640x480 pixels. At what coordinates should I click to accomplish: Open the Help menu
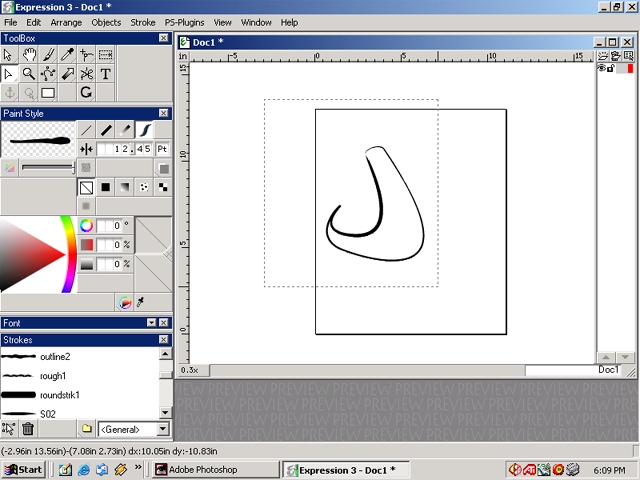pyautogui.click(x=289, y=22)
